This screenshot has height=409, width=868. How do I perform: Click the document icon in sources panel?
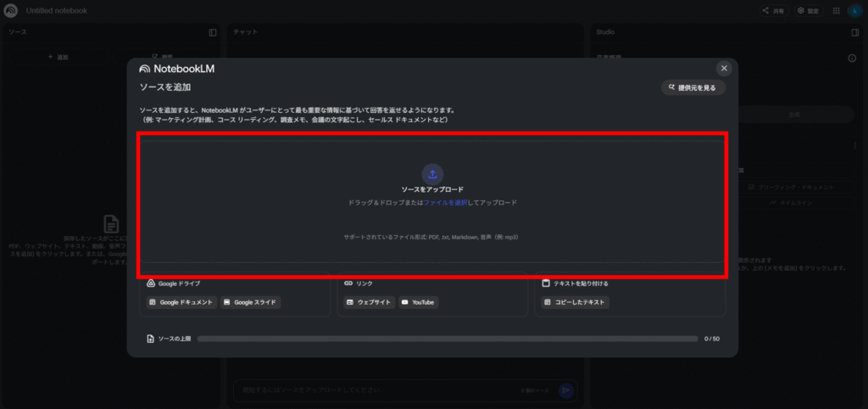(x=111, y=224)
